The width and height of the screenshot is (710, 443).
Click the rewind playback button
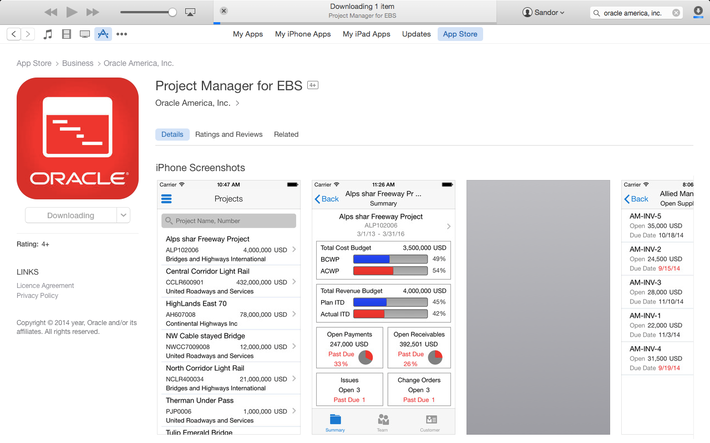point(51,12)
